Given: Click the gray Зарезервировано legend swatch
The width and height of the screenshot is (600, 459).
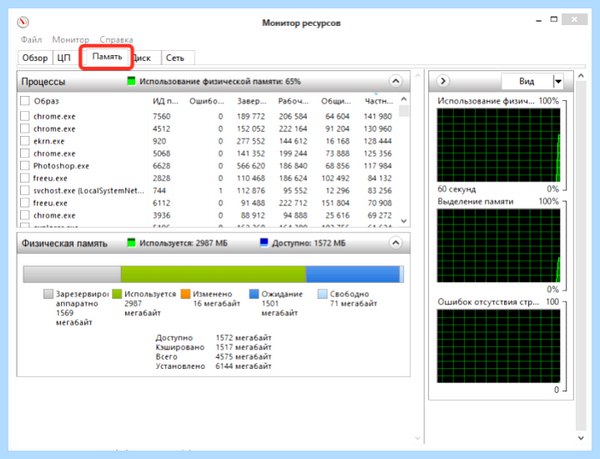Looking at the screenshot, I should click(48, 294).
